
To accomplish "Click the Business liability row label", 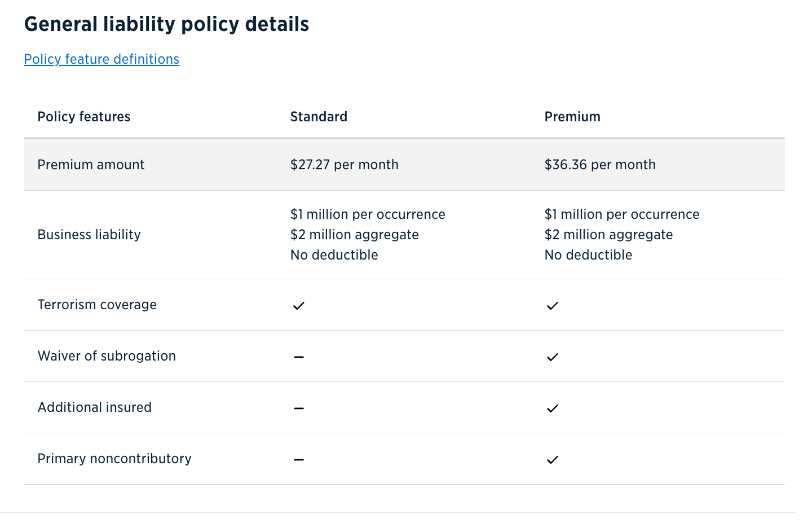I will click(89, 235).
